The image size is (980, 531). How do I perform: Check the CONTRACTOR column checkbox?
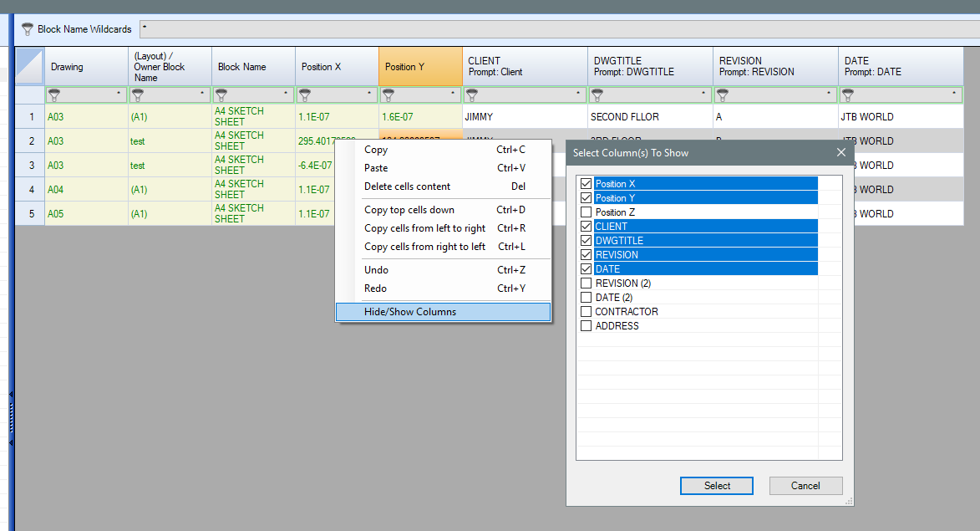(586, 312)
